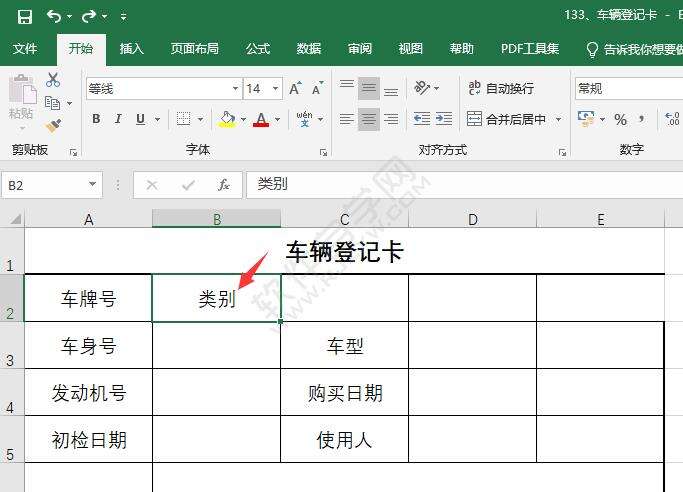Open the Font Color dropdown arrow
The width and height of the screenshot is (683, 492).
click(277, 119)
